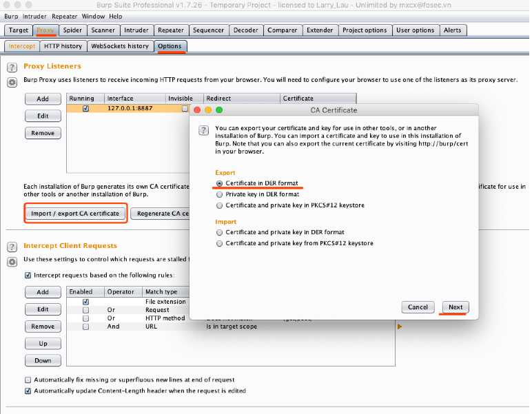Click Edit button for intercept rules
Screen dimensions: 532x414
[43, 309]
